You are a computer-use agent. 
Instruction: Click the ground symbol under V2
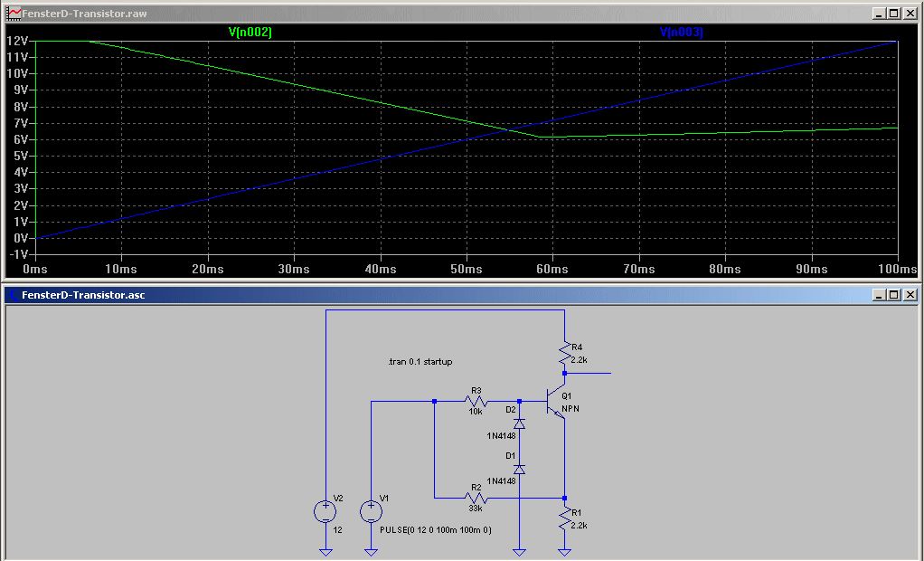325,552
